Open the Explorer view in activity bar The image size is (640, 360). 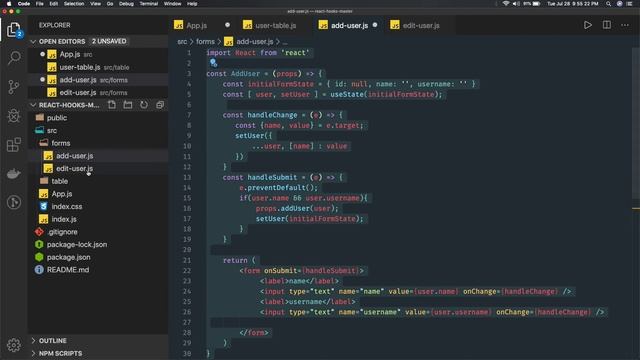[13, 30]
